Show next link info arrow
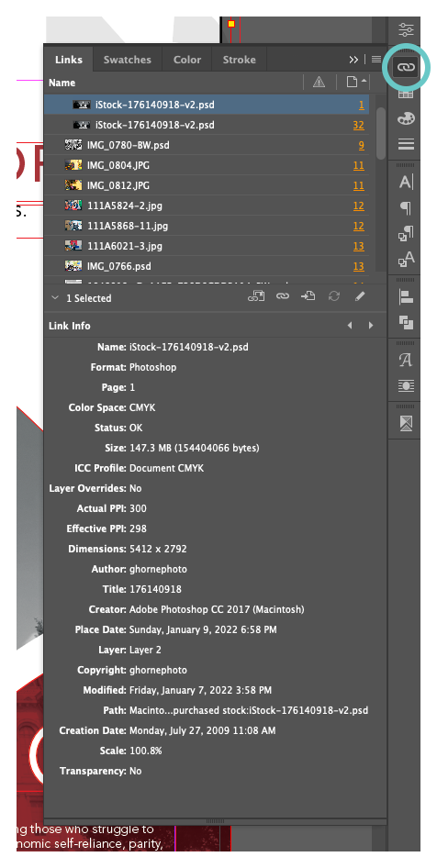Image resolution: width=437 pixels, height=868 pixels. [x=371, y=326]
